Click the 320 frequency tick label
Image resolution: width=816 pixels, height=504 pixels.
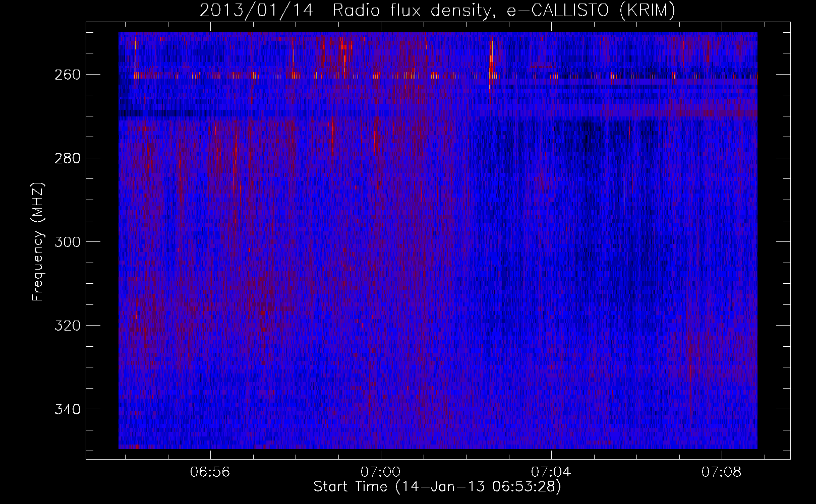tap(67, 326)
